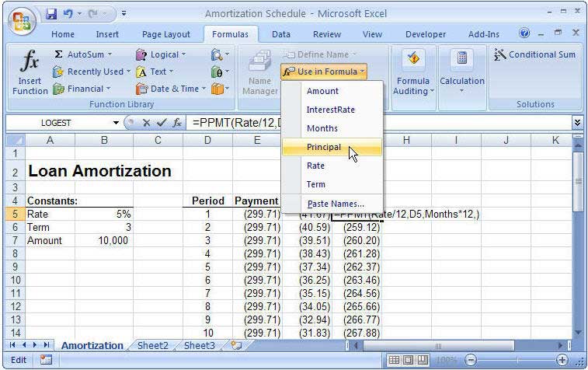588x370 pixels.
Task: Click inside the formula bar text
Action: [379, 123]
